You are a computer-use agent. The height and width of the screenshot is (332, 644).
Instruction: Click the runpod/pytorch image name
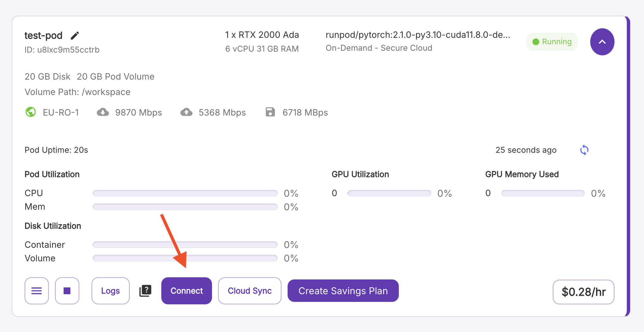(x=418, y=35)
